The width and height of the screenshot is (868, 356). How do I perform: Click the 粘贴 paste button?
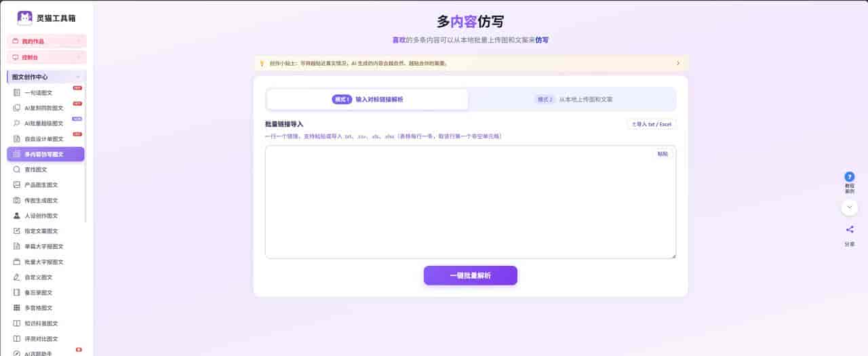tap(663, 154)
